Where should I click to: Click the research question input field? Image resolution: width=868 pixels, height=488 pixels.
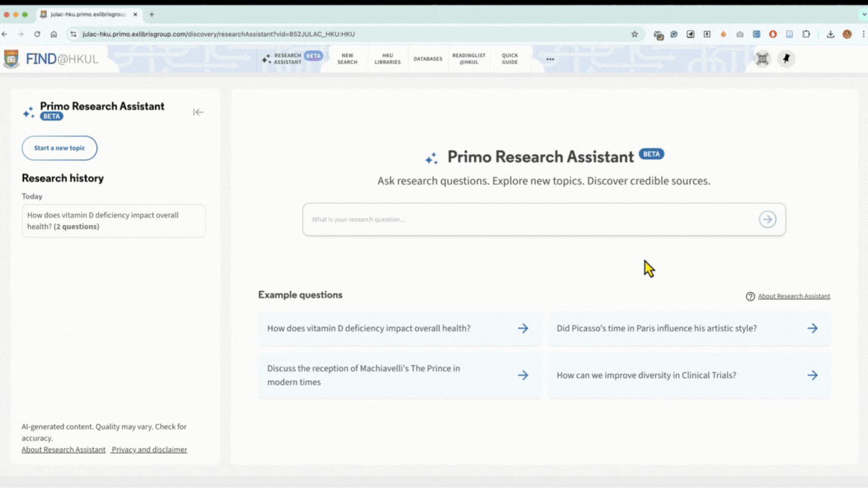coord(527,219)
